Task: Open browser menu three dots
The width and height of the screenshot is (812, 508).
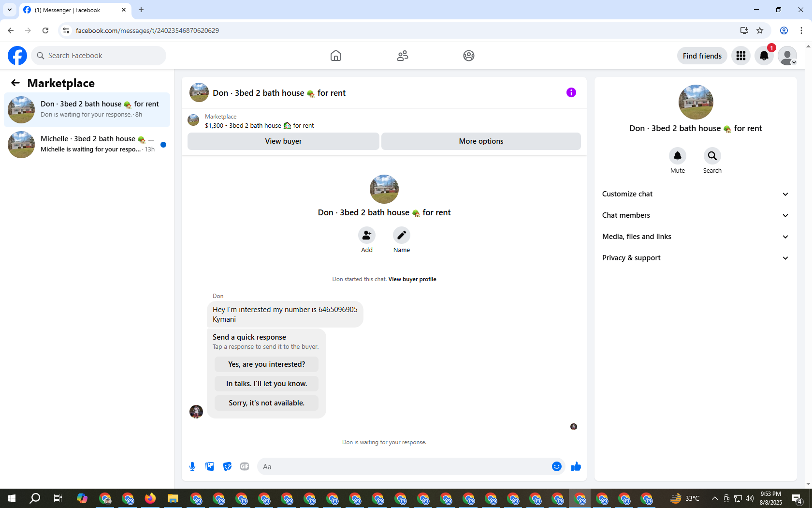Action: [x=801, y=30]
